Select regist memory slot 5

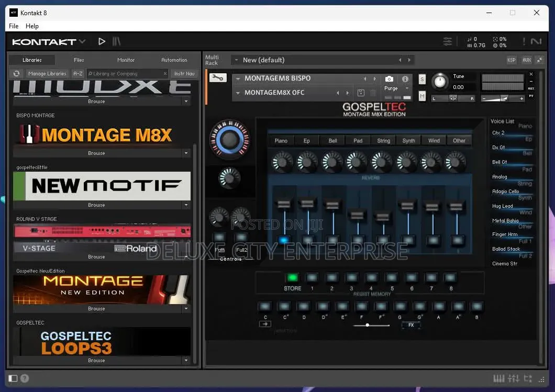click(x=392, y=278)
